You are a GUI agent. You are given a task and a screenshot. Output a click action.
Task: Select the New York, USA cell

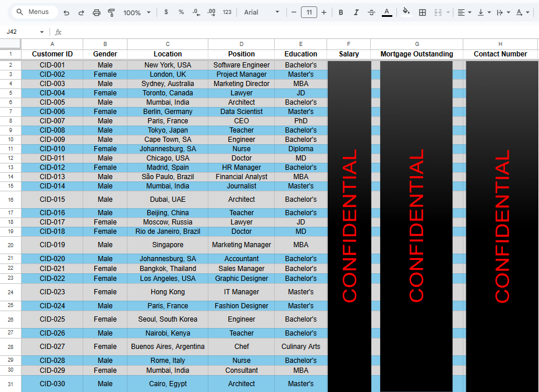pyautogui.click(x=168, y=65)
